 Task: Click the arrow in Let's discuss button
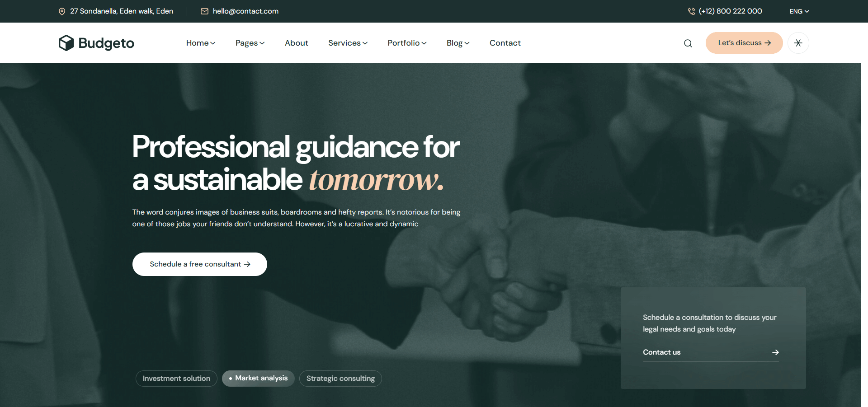coord(768,43)
